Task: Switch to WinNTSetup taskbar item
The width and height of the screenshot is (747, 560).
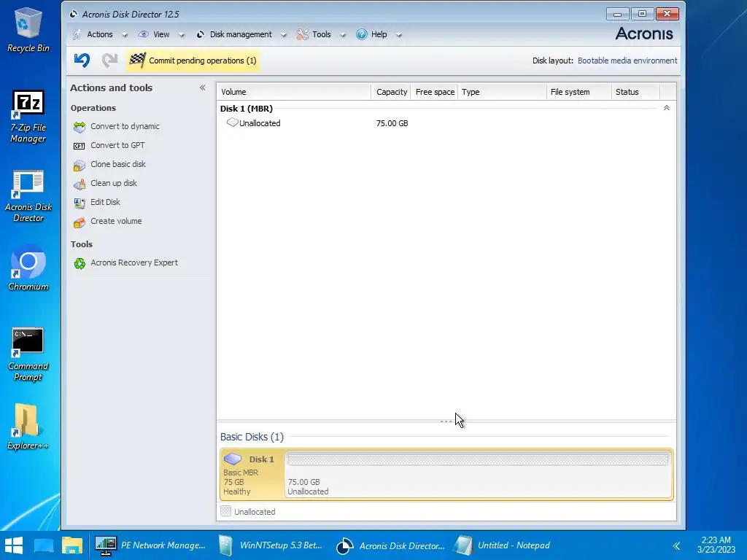Action: (x=271, y=545)
